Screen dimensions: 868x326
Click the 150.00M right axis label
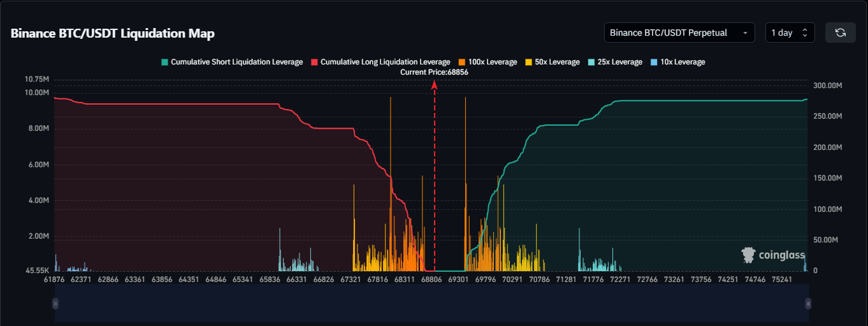828,178
